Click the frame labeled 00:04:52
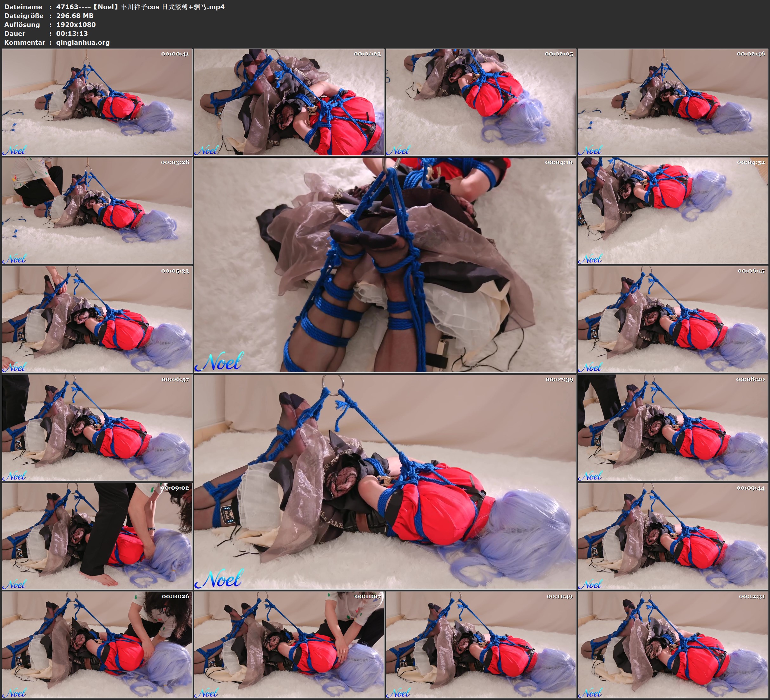The image size is (770, 700). tap(673, 210)
